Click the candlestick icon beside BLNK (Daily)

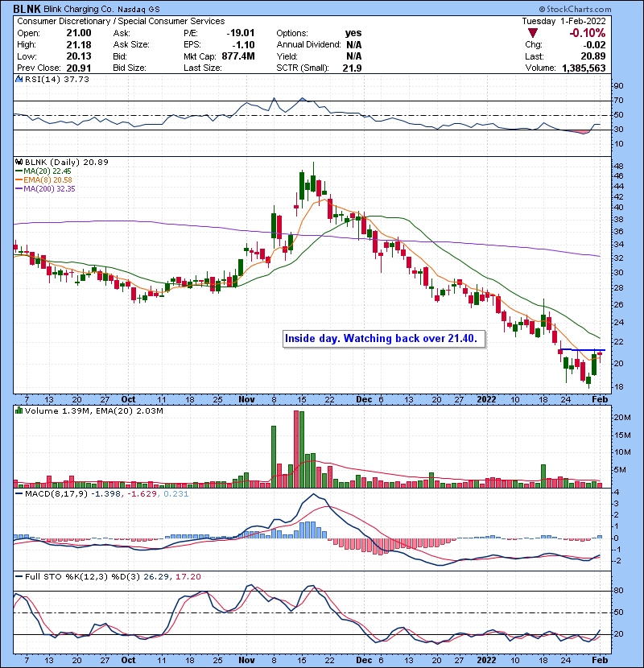[x=19, y=162]
